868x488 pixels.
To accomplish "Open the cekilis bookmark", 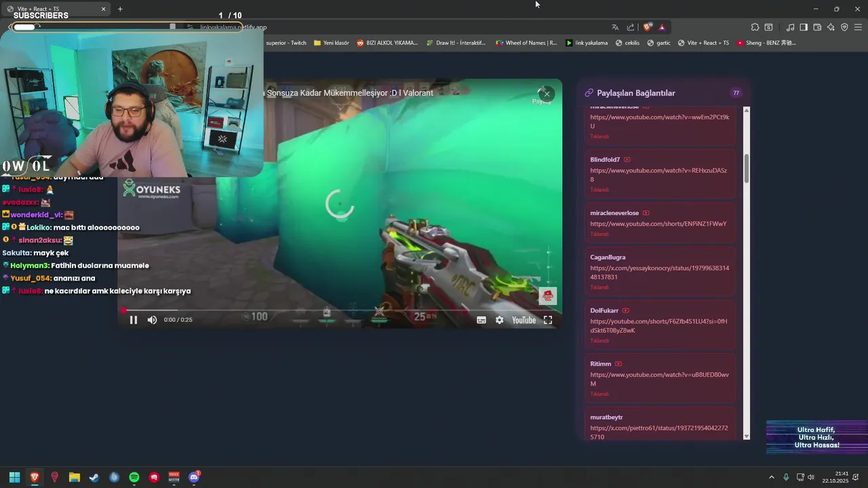I will pyautogui.click(x=627, y=43).
